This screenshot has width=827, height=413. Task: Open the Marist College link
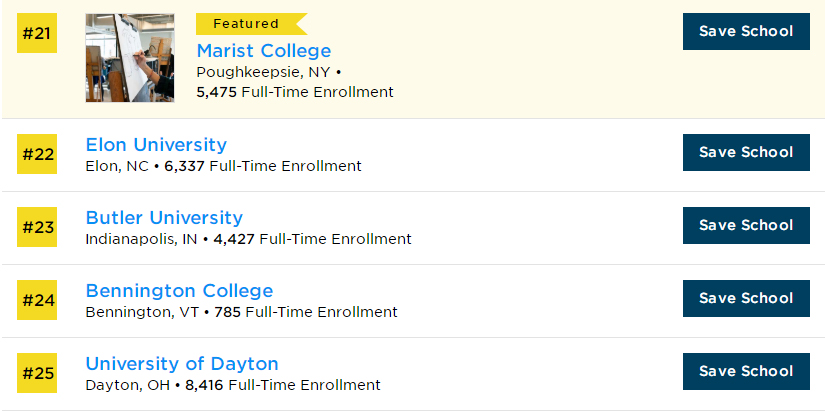(263, 51)
